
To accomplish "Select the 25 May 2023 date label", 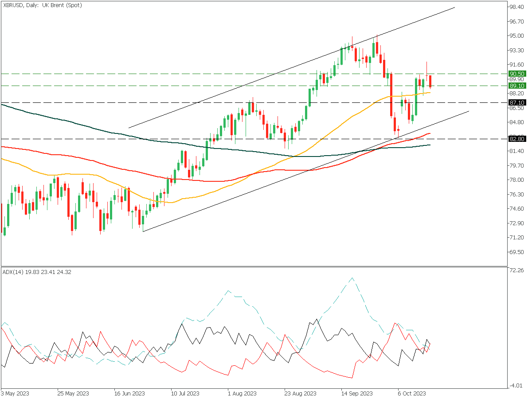I will [x=73, y=393].
